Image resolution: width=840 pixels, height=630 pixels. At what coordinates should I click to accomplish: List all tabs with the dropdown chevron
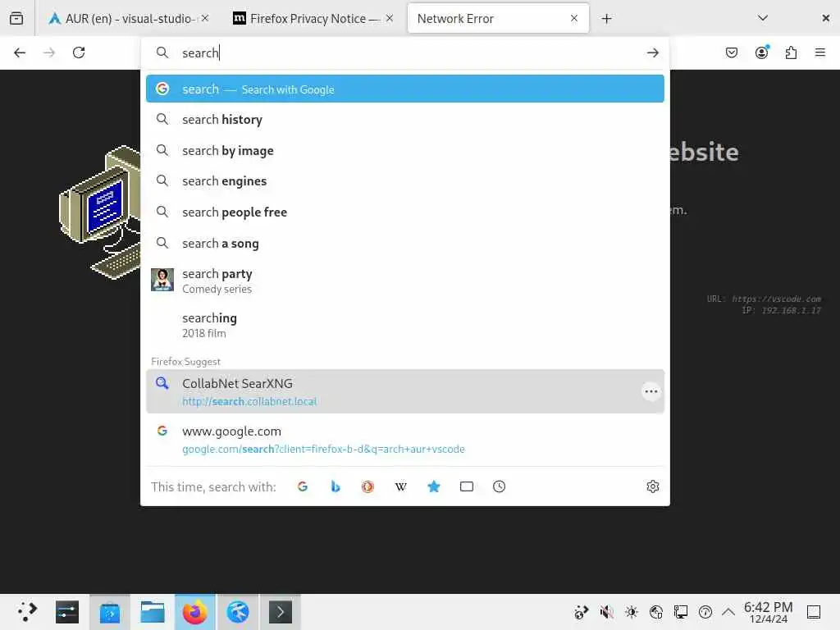click(763, 18)
